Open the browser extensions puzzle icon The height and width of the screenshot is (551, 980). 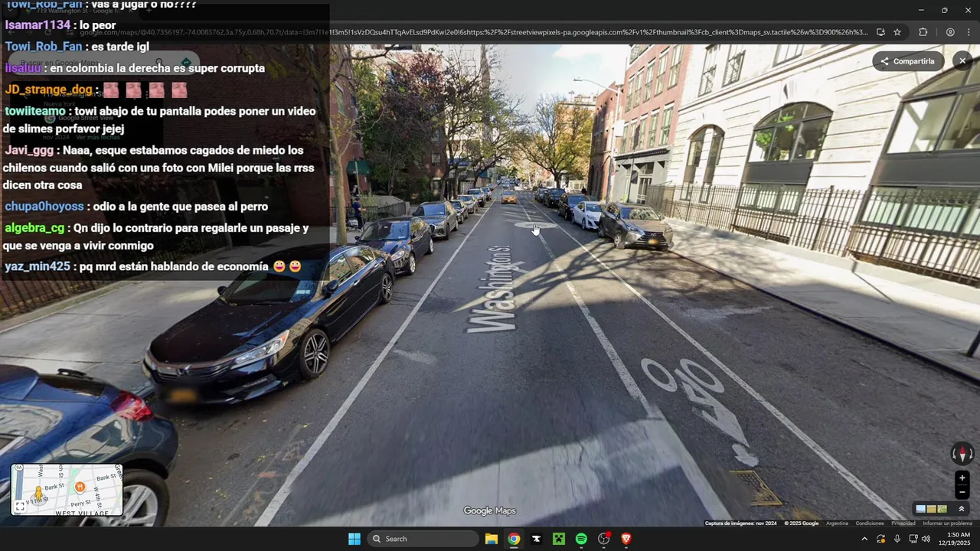click(923, 32)
